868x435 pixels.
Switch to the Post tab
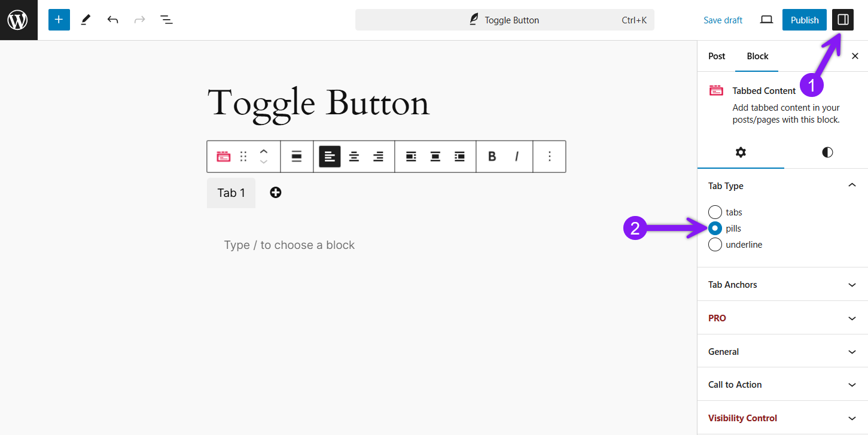click(717, 56)
